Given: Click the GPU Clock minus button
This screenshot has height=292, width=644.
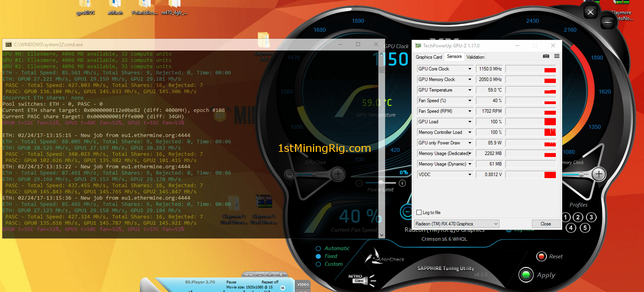Looking at the screenshot, I should click(289, 174).
